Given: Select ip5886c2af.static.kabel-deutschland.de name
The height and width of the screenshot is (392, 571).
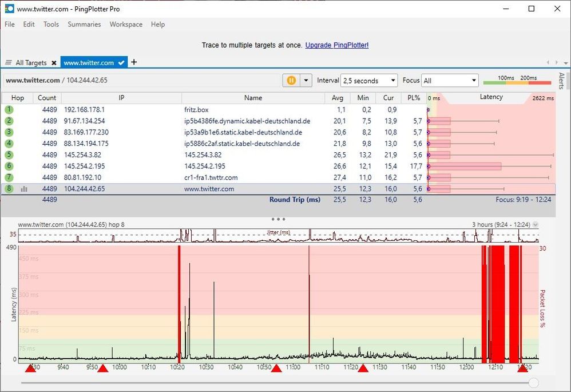Looking at the screenshot, I should [242, 144].
